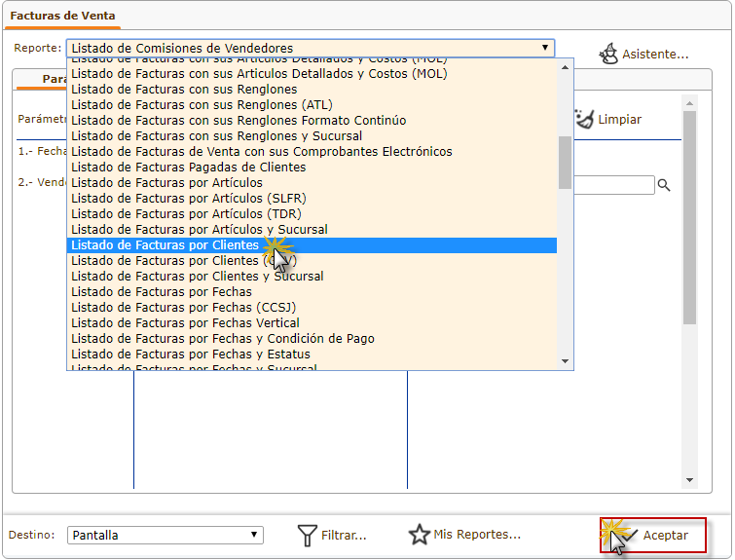Click dropdown list scroll up arrow
This screenshot has width=735, height=560.
[565, 67]
